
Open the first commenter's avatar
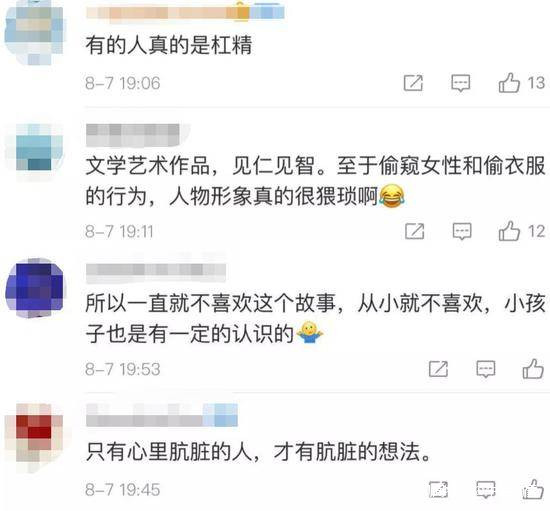tap(34, 33)
